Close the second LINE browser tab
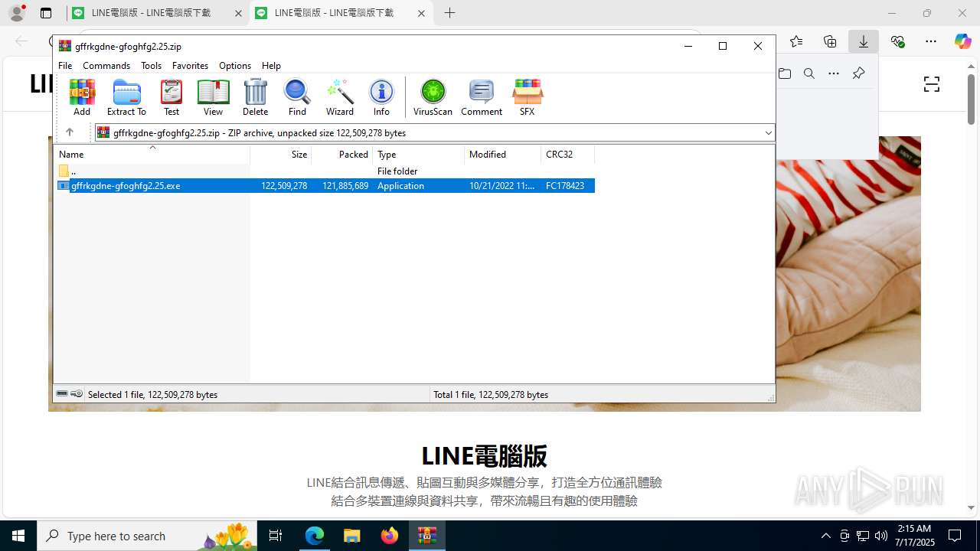The width and height of the screenshot is (980, 551). [x=421, y=13]
